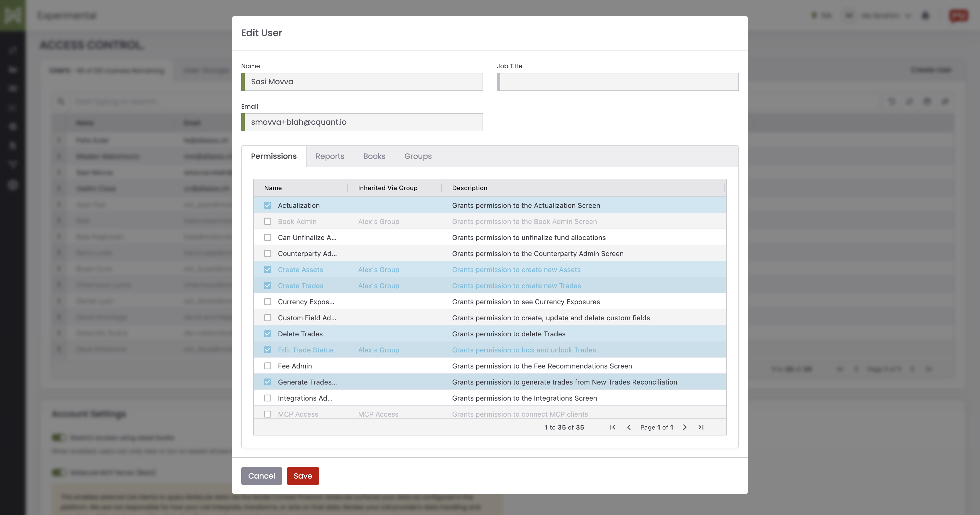Go to first page of permissions
Viewport: 980px width, 515px height.
coord(613,427)
